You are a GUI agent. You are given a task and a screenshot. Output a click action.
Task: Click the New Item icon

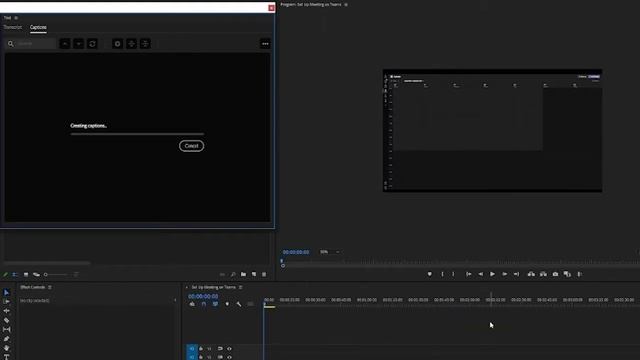tap(254, 275)
